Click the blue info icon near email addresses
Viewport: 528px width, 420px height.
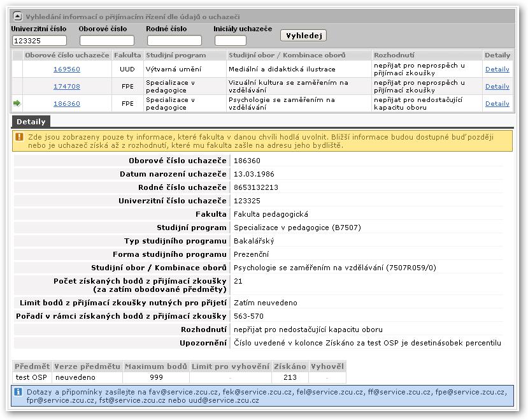tap(18, 392)
